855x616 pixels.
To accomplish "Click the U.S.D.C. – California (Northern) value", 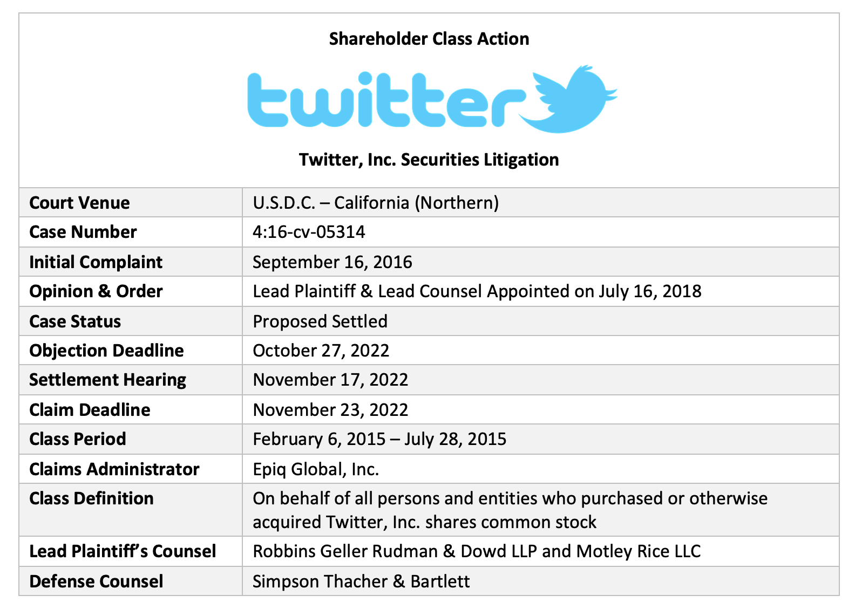I will click(376, 203).
